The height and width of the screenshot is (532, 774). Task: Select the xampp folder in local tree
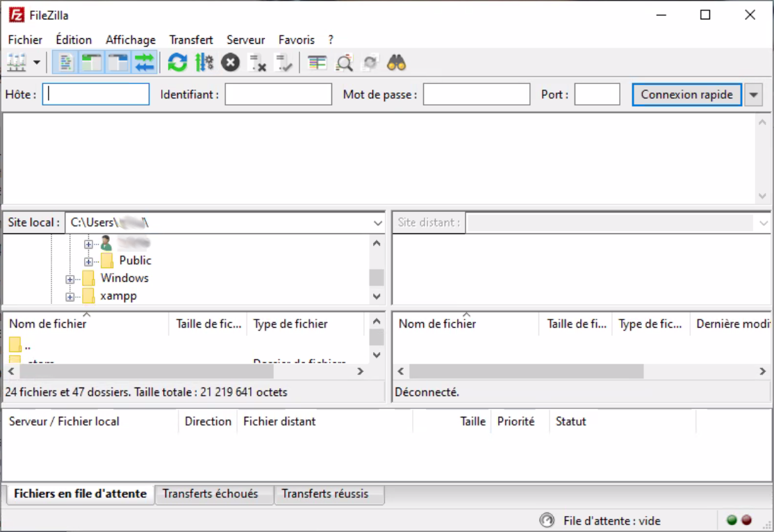[x=118, y=295]
